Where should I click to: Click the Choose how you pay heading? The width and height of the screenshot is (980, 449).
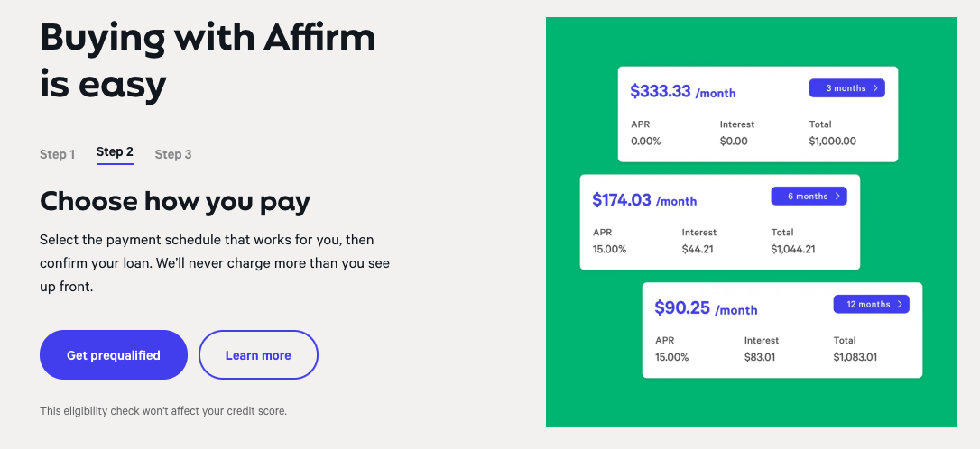(175, 202)
